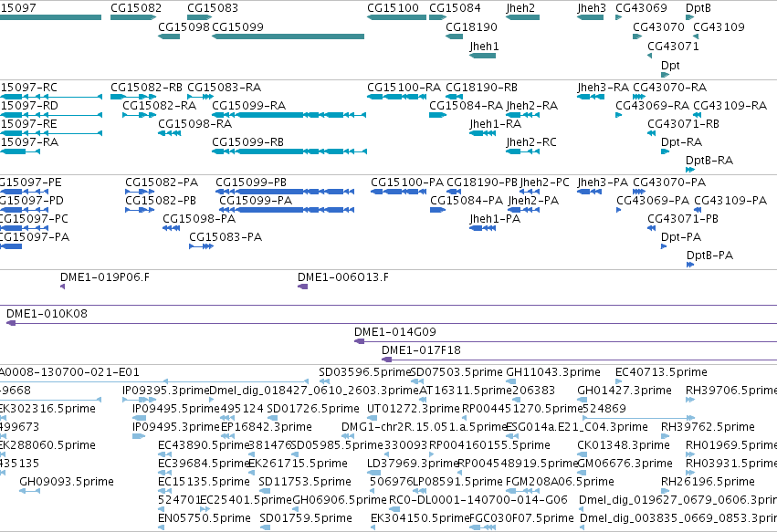This screenshot has width=777, height=532.
Task: Select protein CG15098-PA glyph
Action: point(171,228)
